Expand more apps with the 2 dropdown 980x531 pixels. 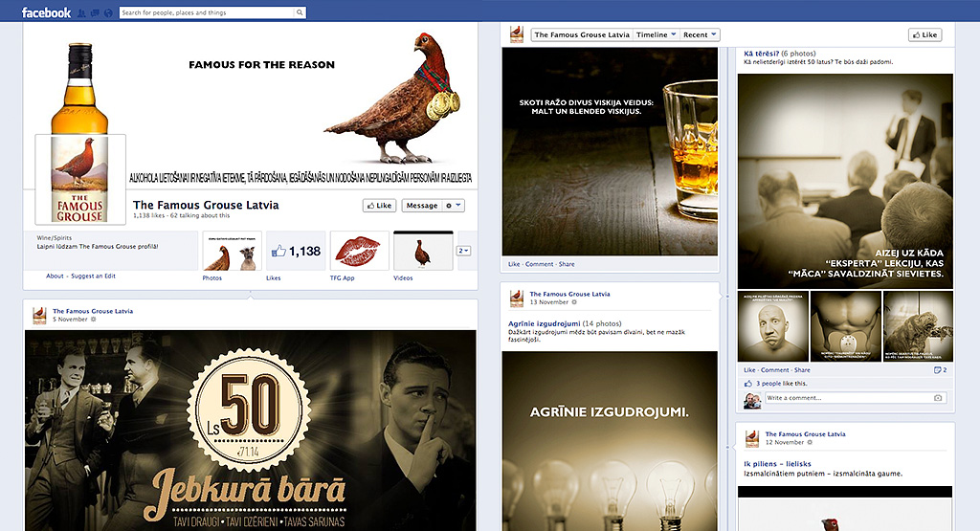coord(464,251)
